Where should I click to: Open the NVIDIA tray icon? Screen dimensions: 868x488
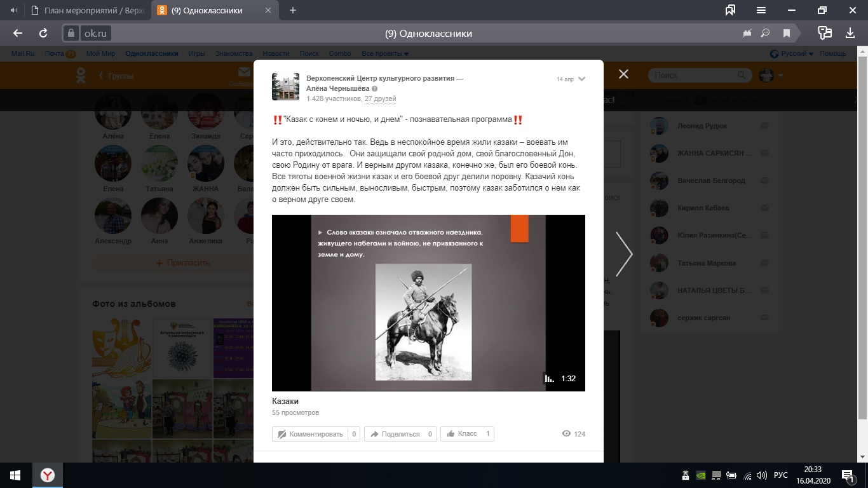[x=701, y=475]
